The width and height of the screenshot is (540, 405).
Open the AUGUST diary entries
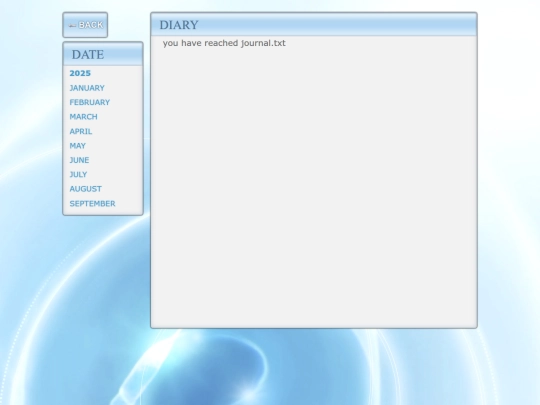pyautogui.click(x=85, y=189)
